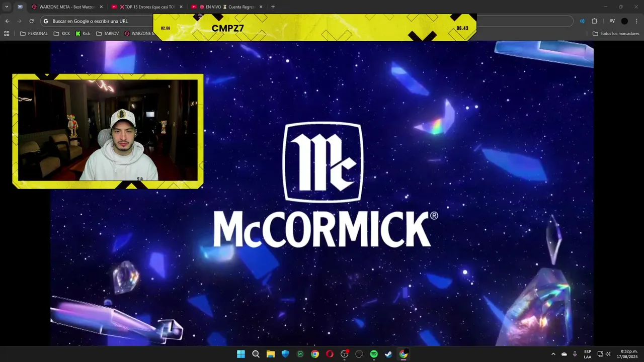Open the TARKOV bookmarks folder
Viewport: 644px width, 362px height.
107,34
